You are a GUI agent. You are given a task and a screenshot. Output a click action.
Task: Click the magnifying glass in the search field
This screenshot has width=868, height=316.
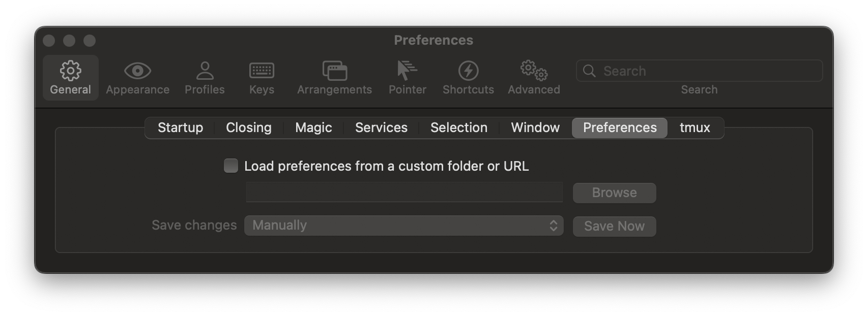[x=589, y=71]
